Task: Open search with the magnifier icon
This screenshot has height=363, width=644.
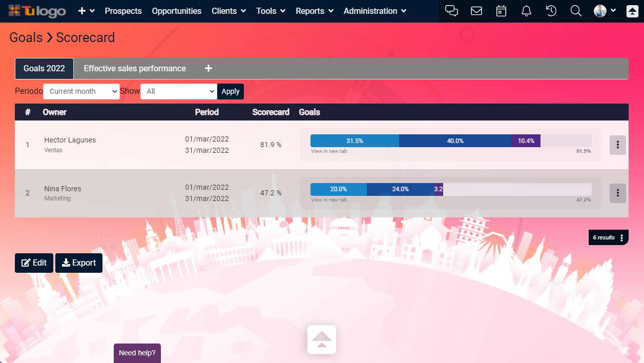Action: coord(576,10)
